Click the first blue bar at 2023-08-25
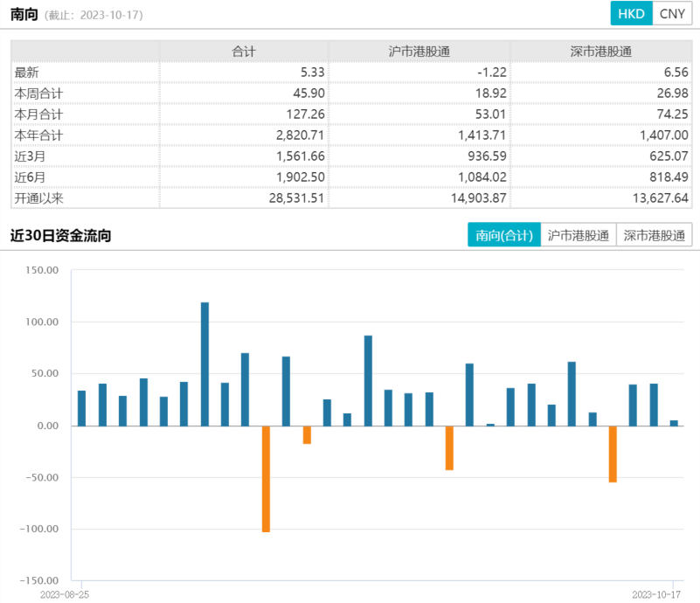This screenshot has width=700, height=603. coord(81,408)
